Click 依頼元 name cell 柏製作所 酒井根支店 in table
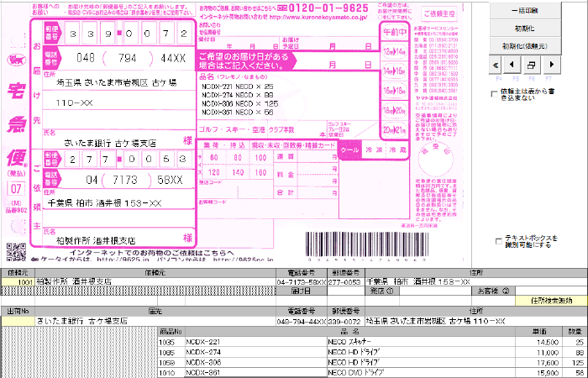This screenshot has height=378, width=588. pyautogui.click(x=155, y=281)
